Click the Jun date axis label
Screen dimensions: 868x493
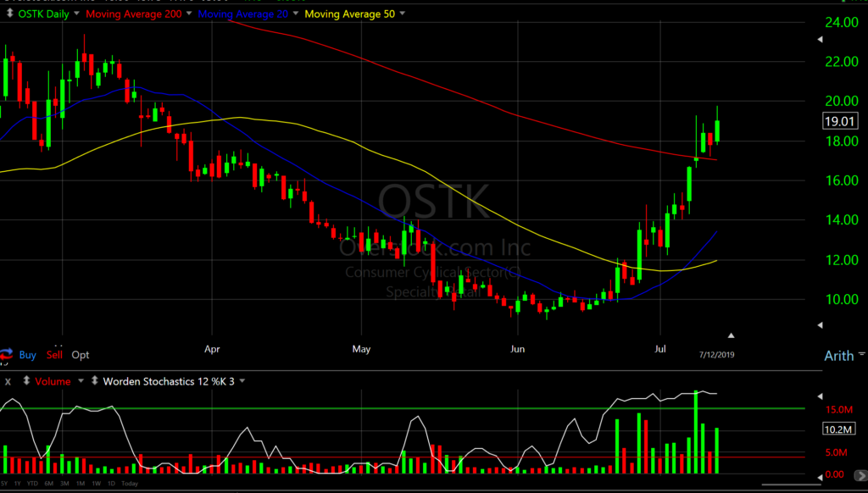(518, 350)
